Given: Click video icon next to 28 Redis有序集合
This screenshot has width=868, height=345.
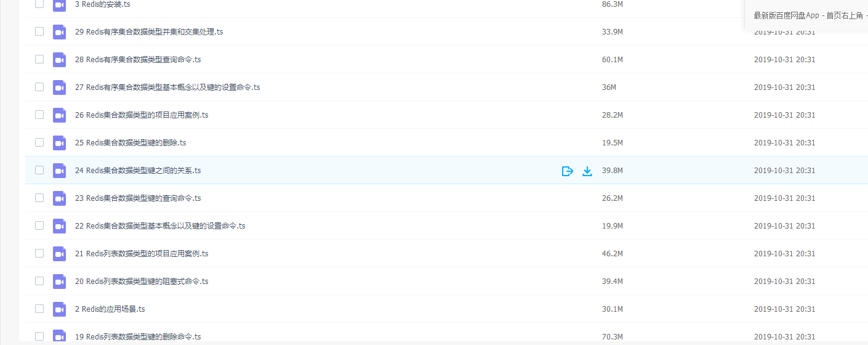Looking at the screenshot, I should click(59, 60).
